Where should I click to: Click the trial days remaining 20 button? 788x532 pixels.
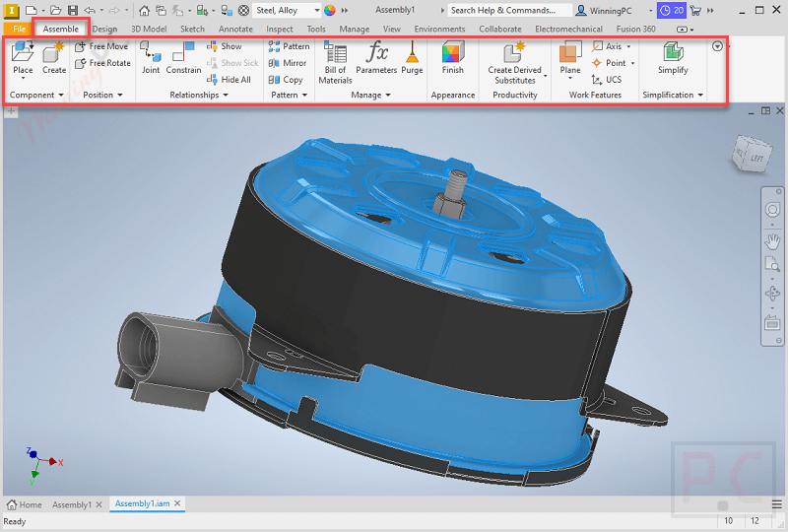[672, 10]
